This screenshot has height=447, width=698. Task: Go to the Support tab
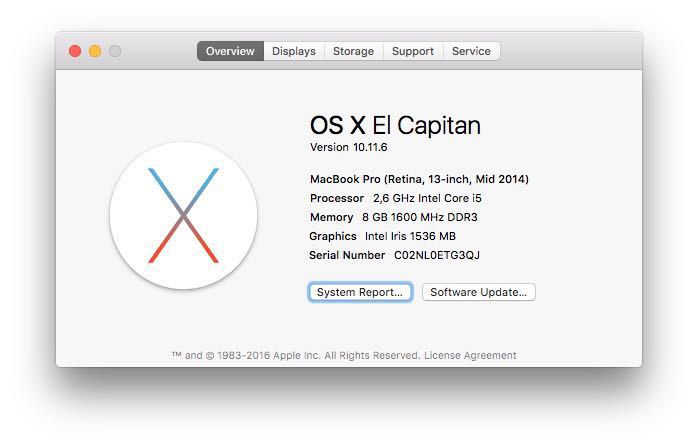pyautogui.click(x=413, y=51)
